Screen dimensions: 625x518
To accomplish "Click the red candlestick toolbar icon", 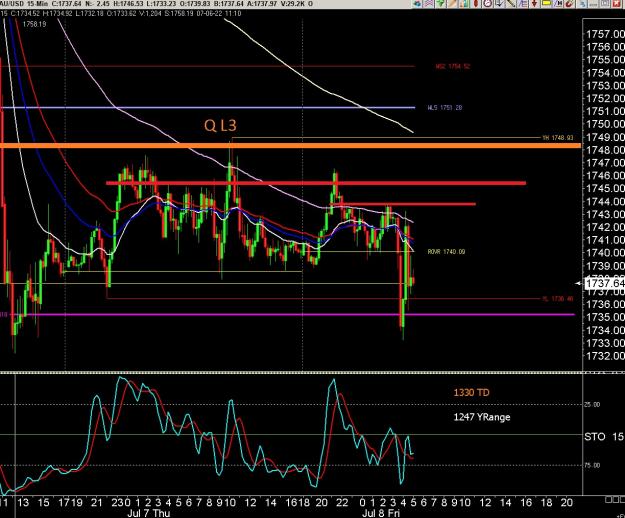I will 476,3.
